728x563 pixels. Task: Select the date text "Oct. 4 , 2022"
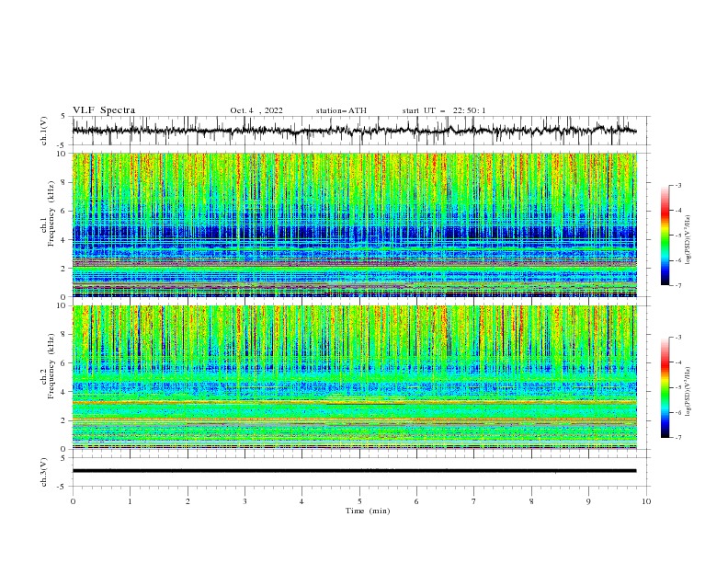point(256,110)
